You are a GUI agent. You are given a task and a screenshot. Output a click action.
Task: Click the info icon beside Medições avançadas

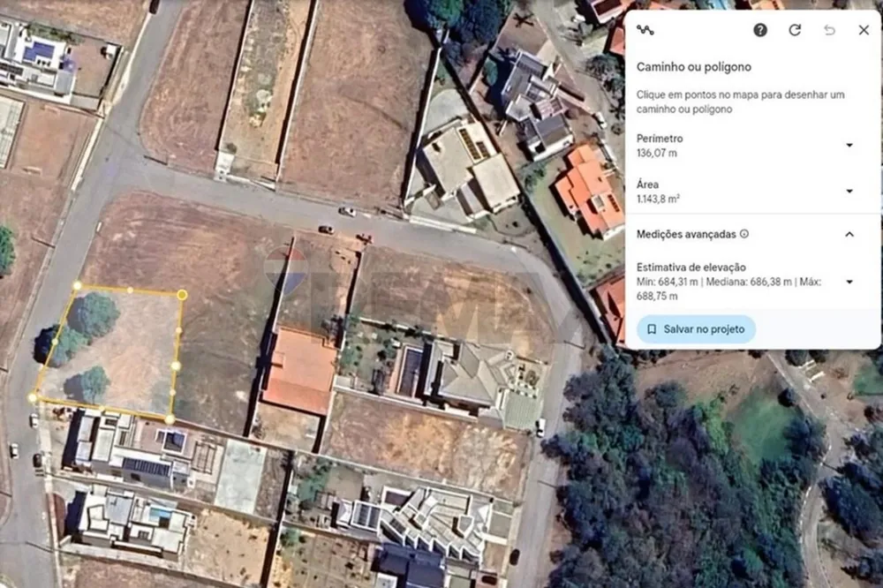(744, 234)
